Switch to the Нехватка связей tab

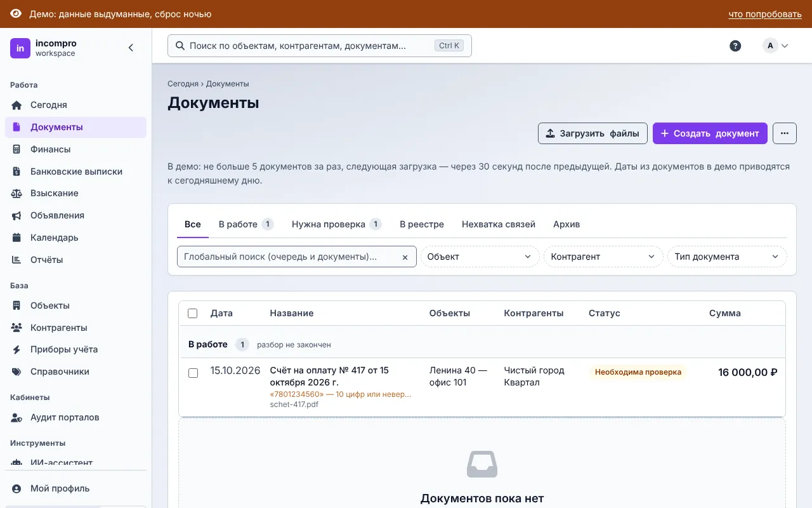499,224
